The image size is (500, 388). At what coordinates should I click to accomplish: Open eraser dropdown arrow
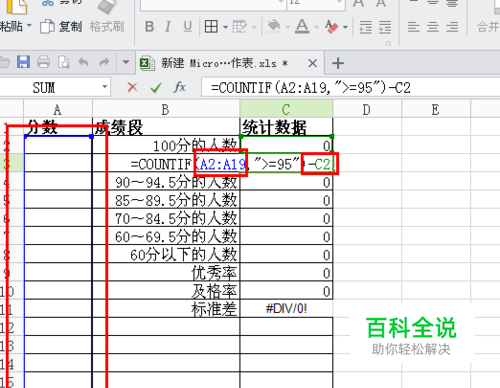click(x=345, y=27)
